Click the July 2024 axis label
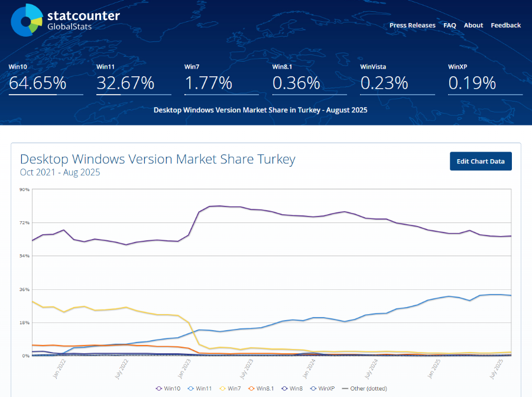This screenshot has height=397, width=532. click(x=371, y=369)
